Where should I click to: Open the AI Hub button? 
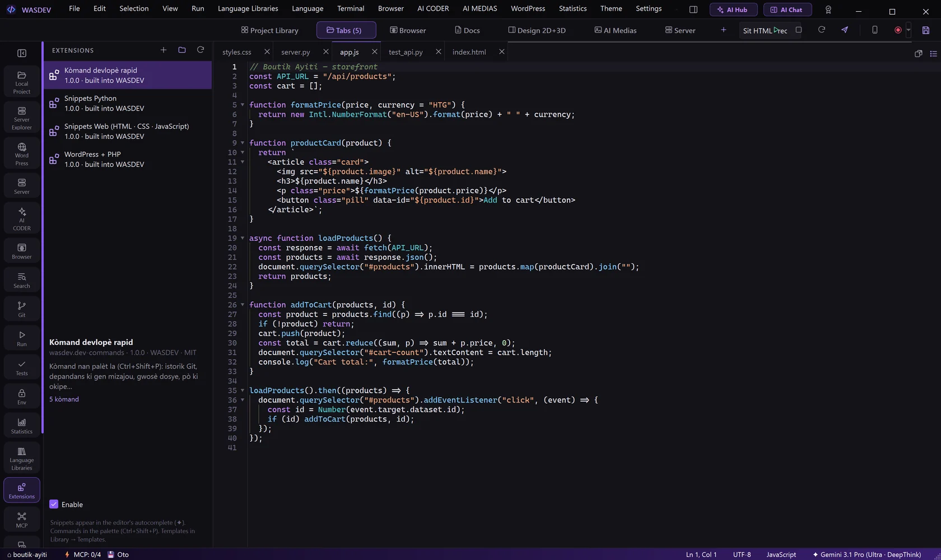point(733,10)
